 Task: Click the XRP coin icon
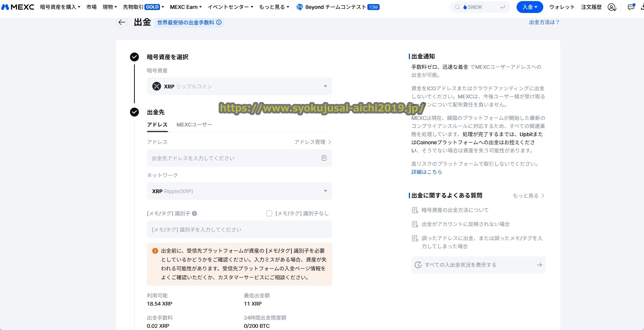(157, 86)
